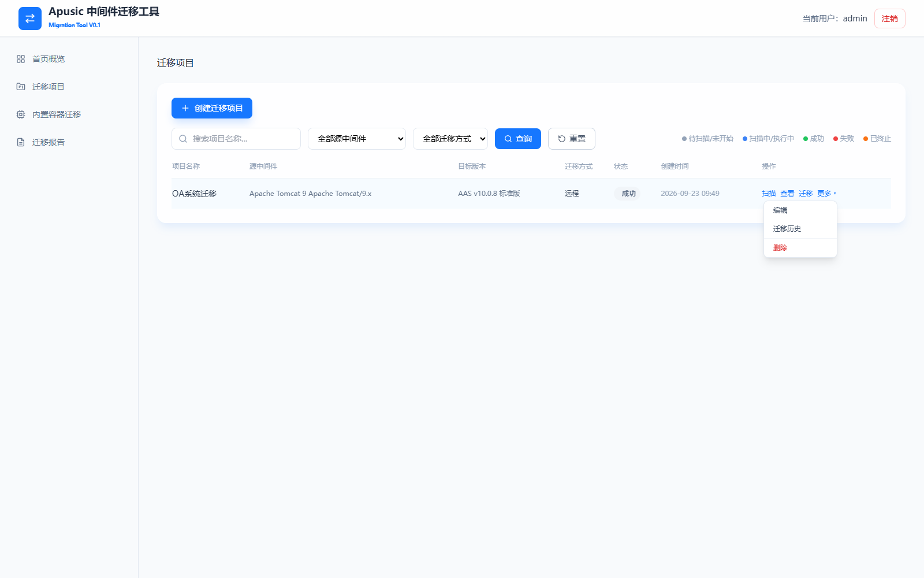Screen dimensions: 924x578
Task: Click the 注销 logout button
Action: point(890,18)
